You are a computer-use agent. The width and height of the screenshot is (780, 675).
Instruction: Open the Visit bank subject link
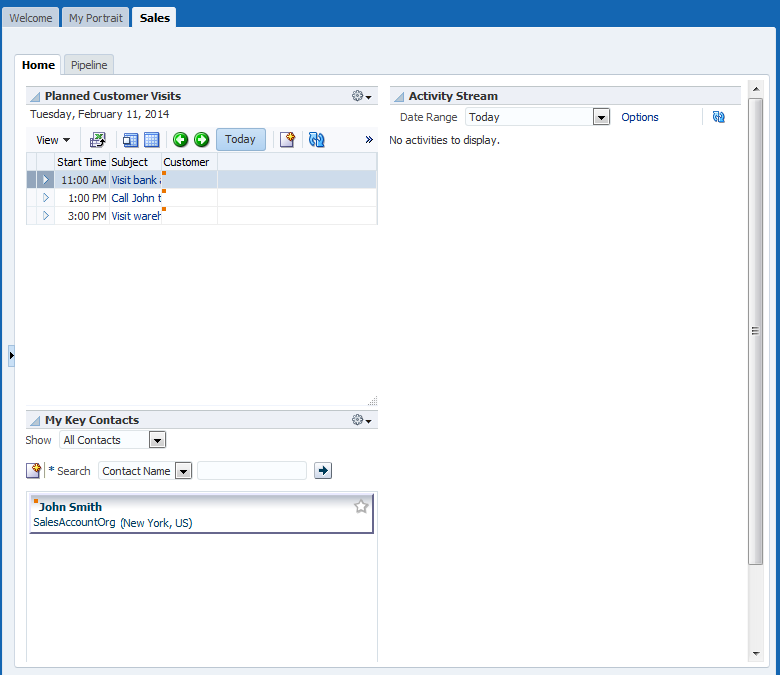click(135, 180)
